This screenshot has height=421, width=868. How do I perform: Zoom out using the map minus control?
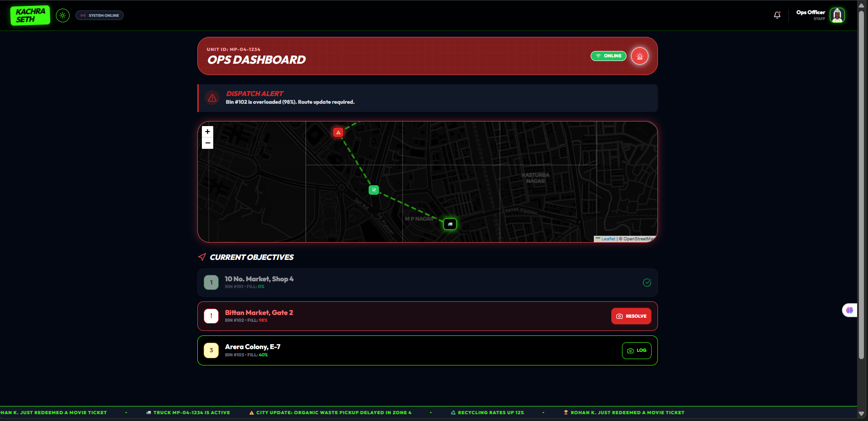point(207,143)
